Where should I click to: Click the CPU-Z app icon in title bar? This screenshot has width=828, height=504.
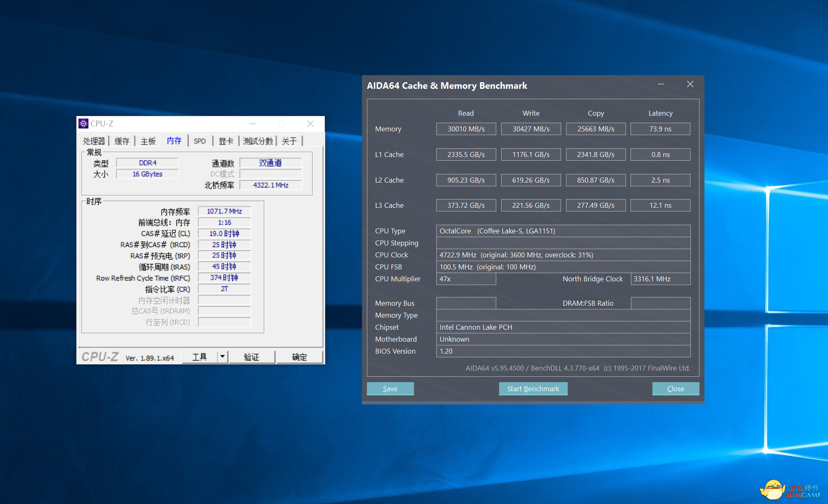[x=83, y=124]
